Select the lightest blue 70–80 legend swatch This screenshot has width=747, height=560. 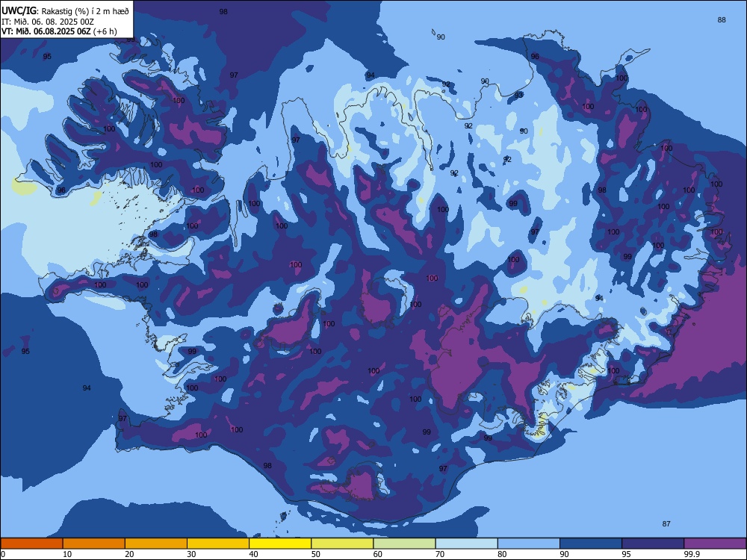click(466, 544)
